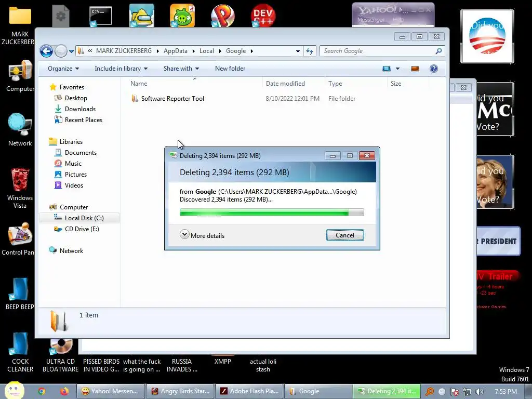This screenshot has height=399, width=532.
Task: Click AppData in address breadcrumb
Action: pyautogui.click(x=176, y=51)
